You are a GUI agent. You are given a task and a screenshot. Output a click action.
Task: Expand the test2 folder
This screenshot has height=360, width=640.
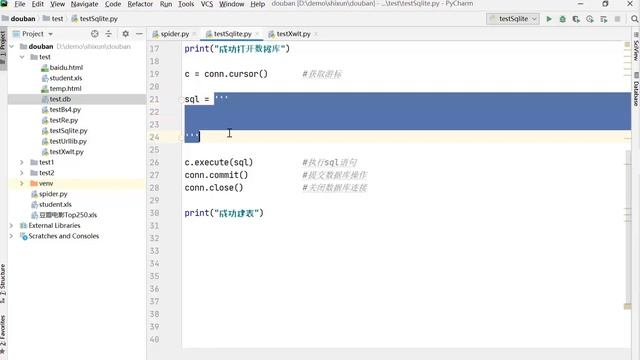point(22,173)
